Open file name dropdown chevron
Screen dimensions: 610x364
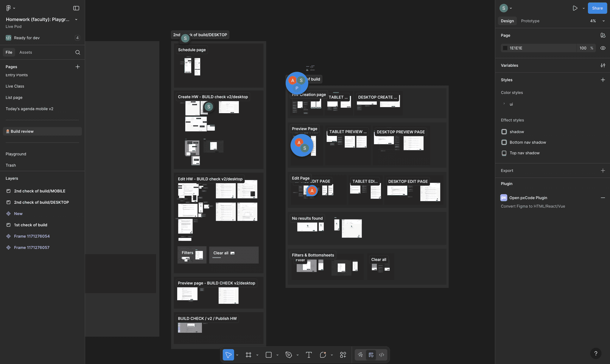click(x=76, y=20)
